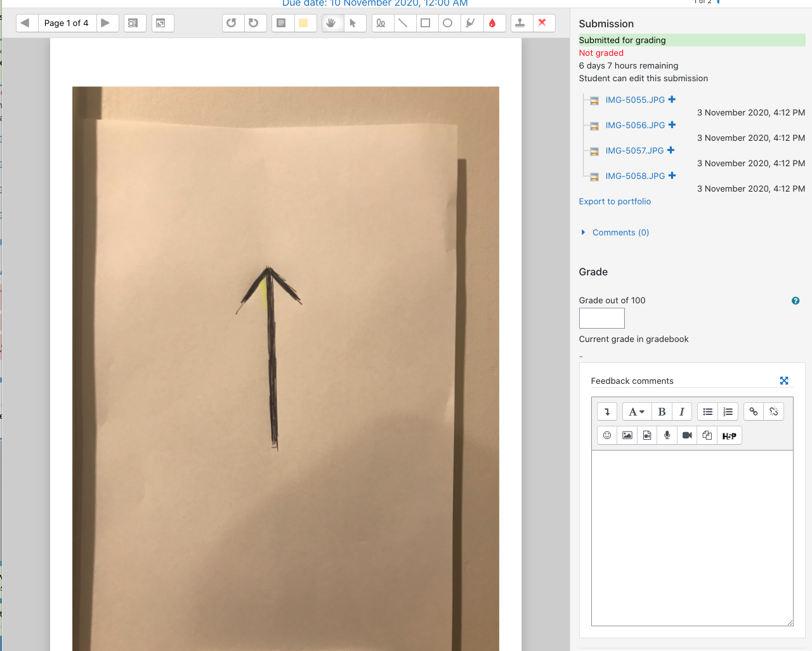This screenshot has width=812, height=651.
Task: Click the Grade out of 100 input box
Action: (x=601, y=318)
